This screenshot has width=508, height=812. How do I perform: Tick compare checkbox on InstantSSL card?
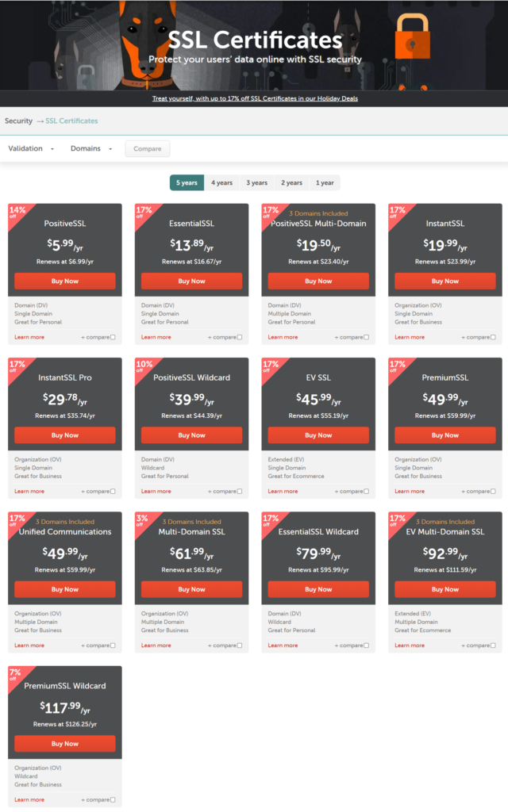click(x=493, y=337)
